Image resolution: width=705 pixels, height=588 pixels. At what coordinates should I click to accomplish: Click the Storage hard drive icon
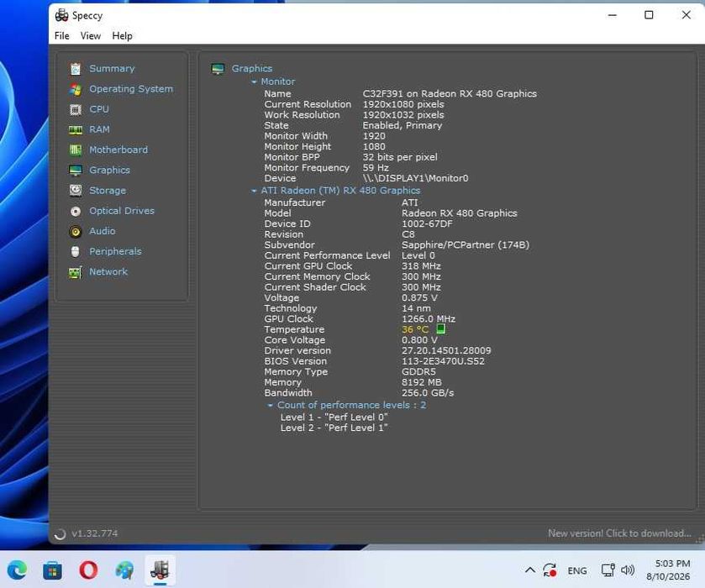76,191
